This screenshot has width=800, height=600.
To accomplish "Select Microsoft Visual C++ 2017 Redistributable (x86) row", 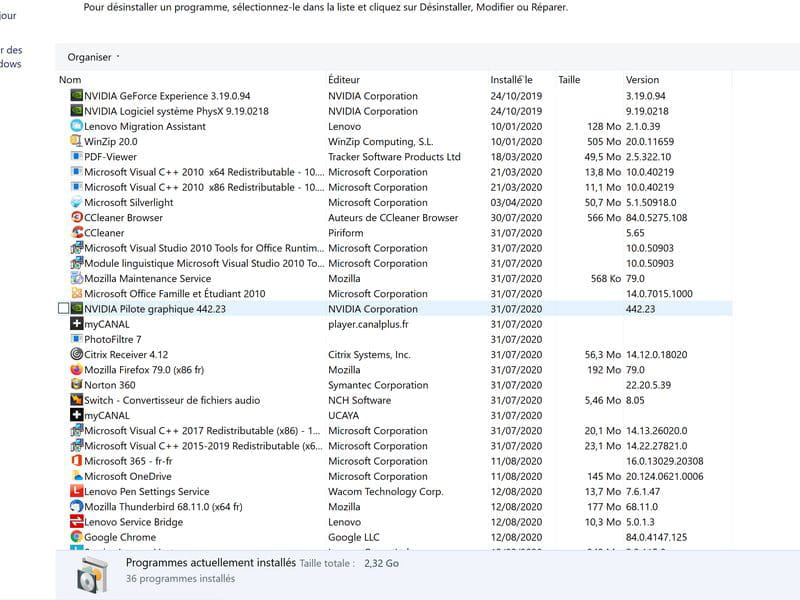I will pos(395,431).
